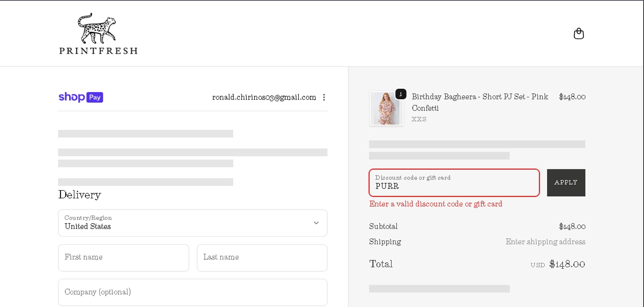The image size is (644, 307).
Task: Open the shopping bag cart icon
Action: 579,33
